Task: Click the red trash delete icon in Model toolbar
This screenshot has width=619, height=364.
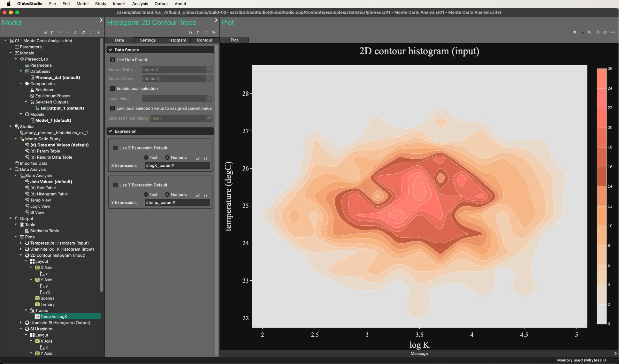Action: click(x=91, y=32)
